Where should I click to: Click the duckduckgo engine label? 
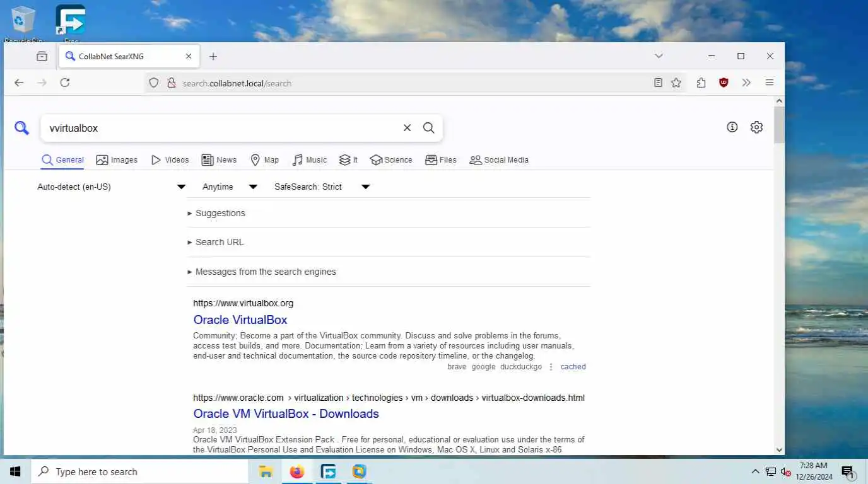pos(521,367)
